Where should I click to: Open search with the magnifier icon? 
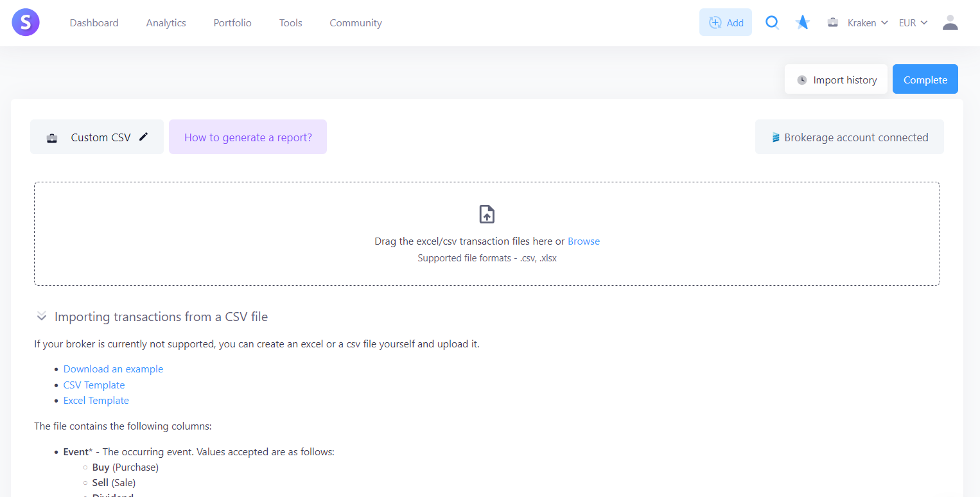tap(772, 23)
